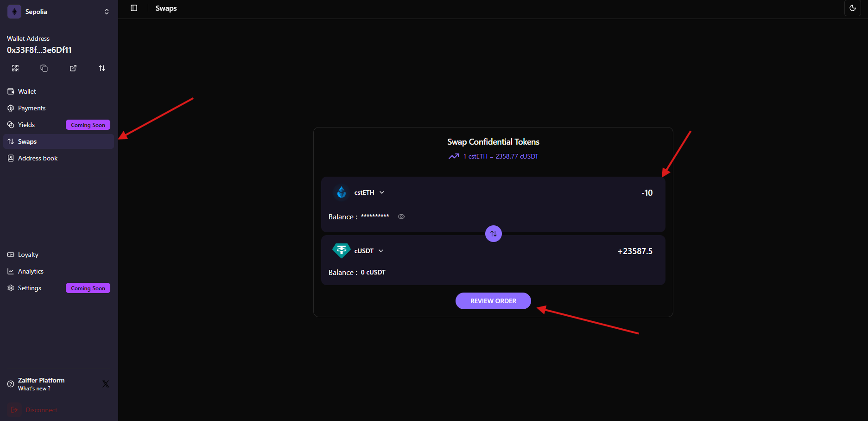Collapse the sidebar panel

pyautogui.click(x=134, y=8)
